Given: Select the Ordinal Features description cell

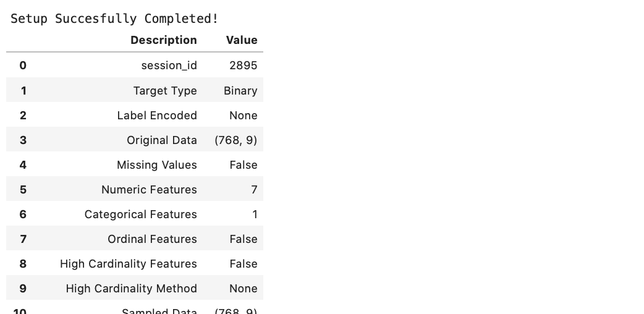Looking at the screenshot, I should coord(152,239).
